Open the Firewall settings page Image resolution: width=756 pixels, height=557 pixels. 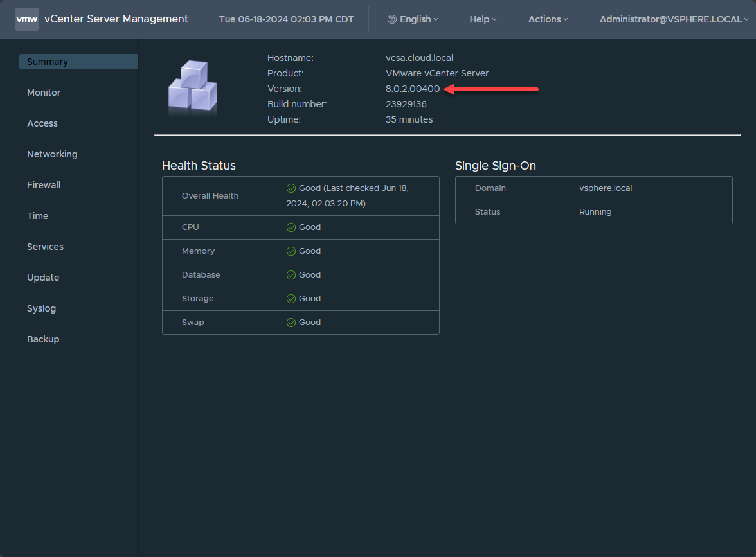[44, 185]
